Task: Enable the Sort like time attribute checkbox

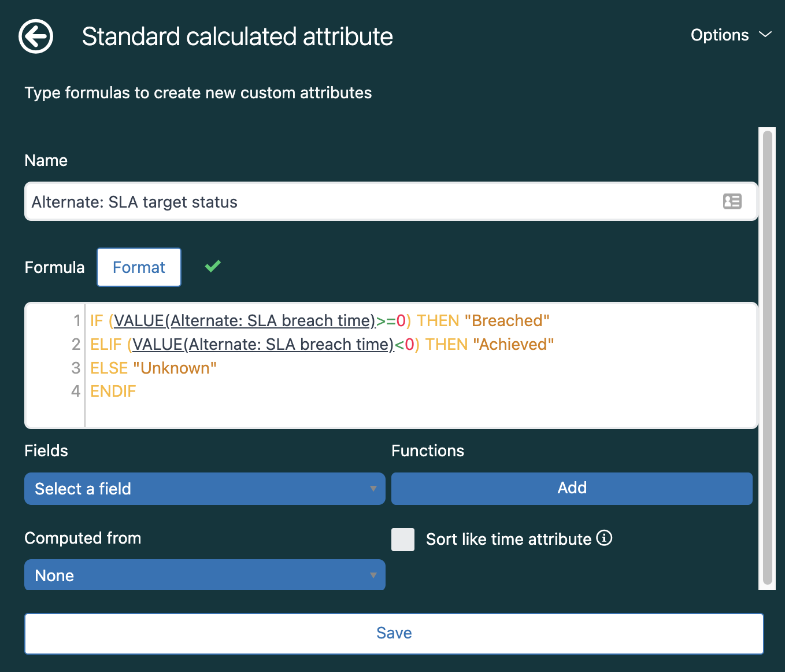Action: coord(403,539)
